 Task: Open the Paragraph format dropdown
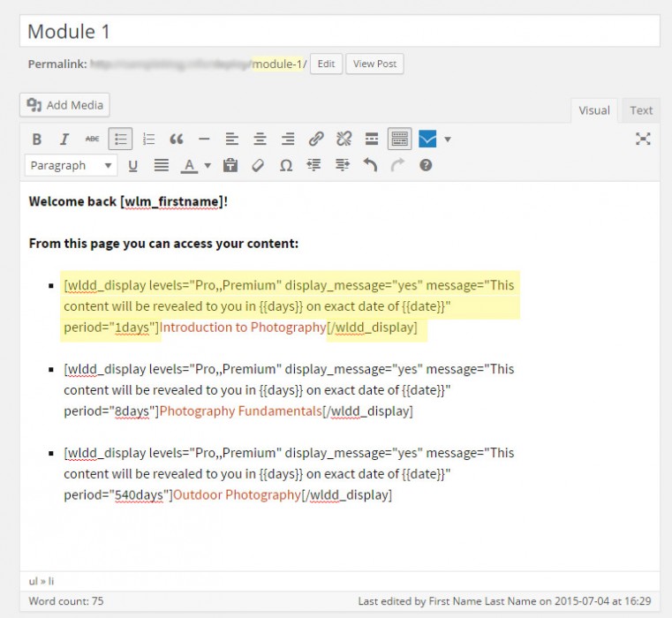(72, 165)
